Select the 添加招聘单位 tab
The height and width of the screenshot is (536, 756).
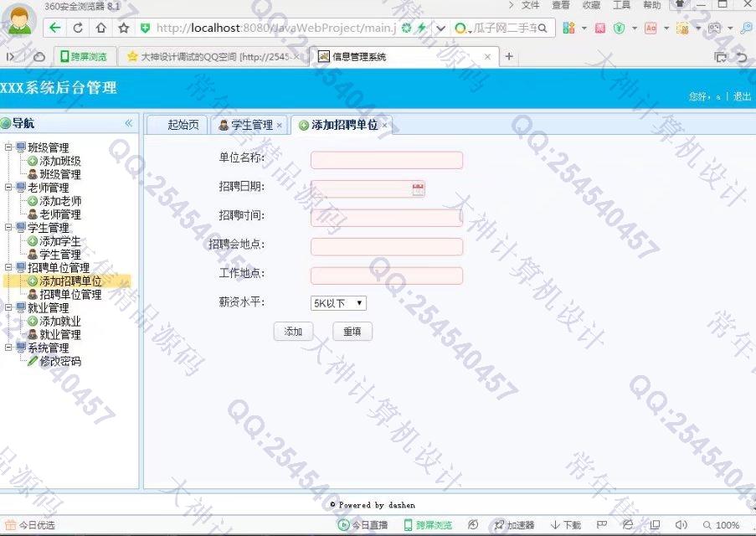[x=342, y=125]
